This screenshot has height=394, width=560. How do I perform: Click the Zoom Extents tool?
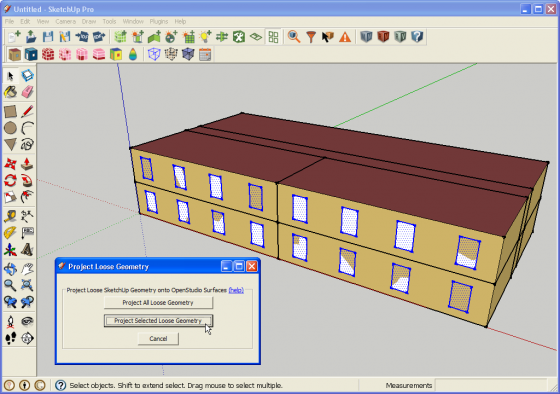pos(27,285)
